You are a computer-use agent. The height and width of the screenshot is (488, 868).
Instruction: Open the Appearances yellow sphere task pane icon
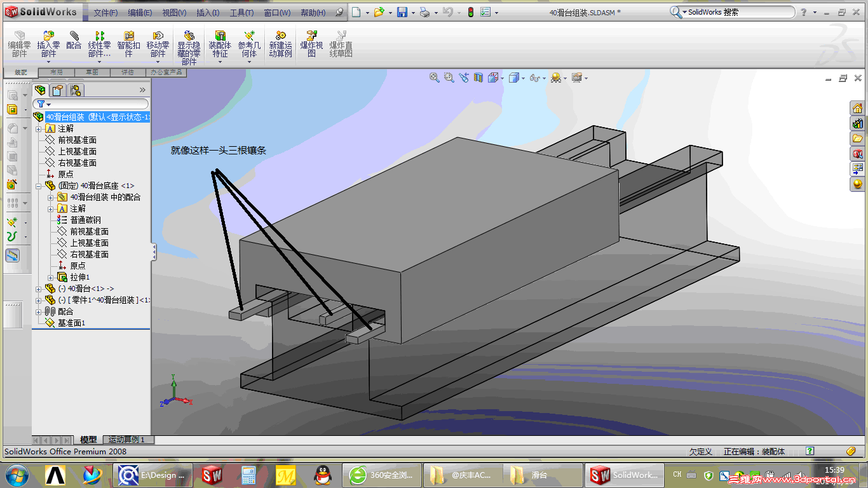click(858, 184)
